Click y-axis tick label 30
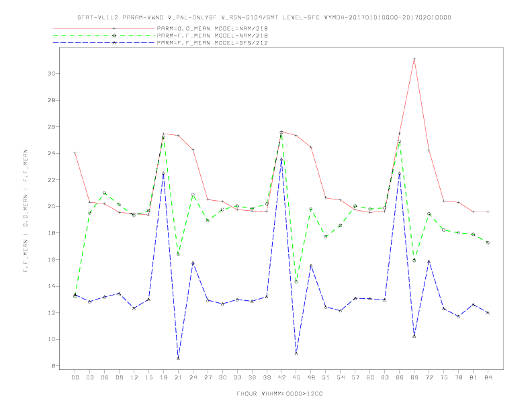Viewport: 532px width, 411px height. (52, 73)
